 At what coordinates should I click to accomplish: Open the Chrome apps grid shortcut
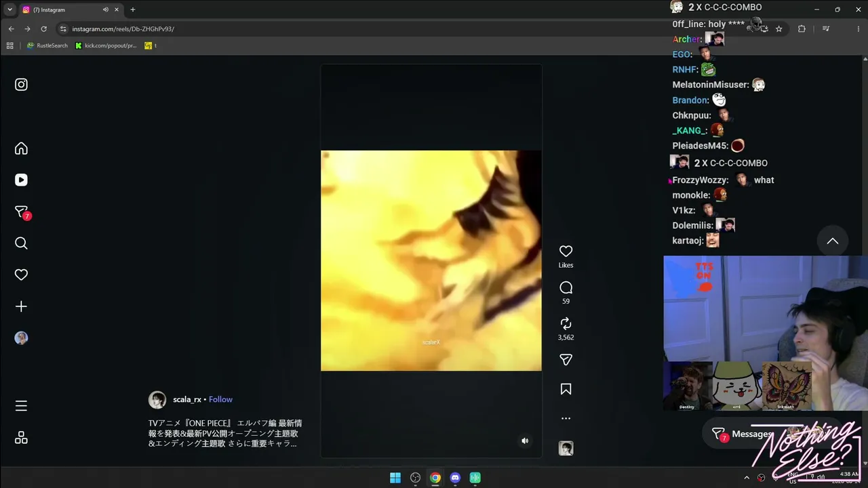(x=9, y=45)
